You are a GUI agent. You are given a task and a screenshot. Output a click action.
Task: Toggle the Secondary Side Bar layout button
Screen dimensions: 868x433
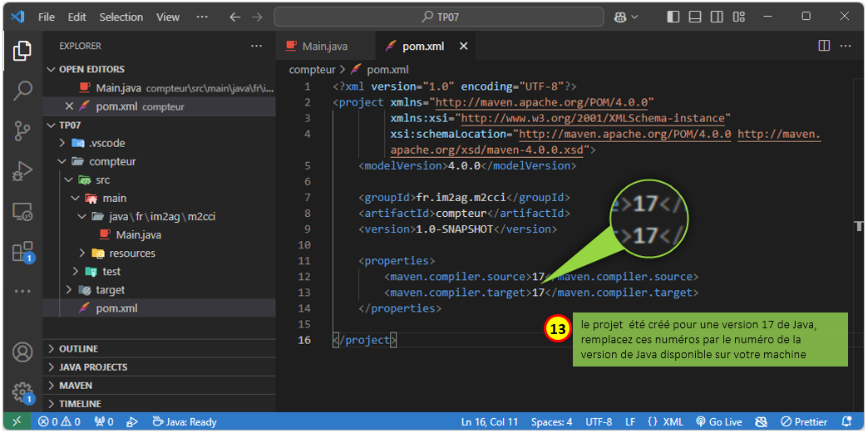click(717, 17)
